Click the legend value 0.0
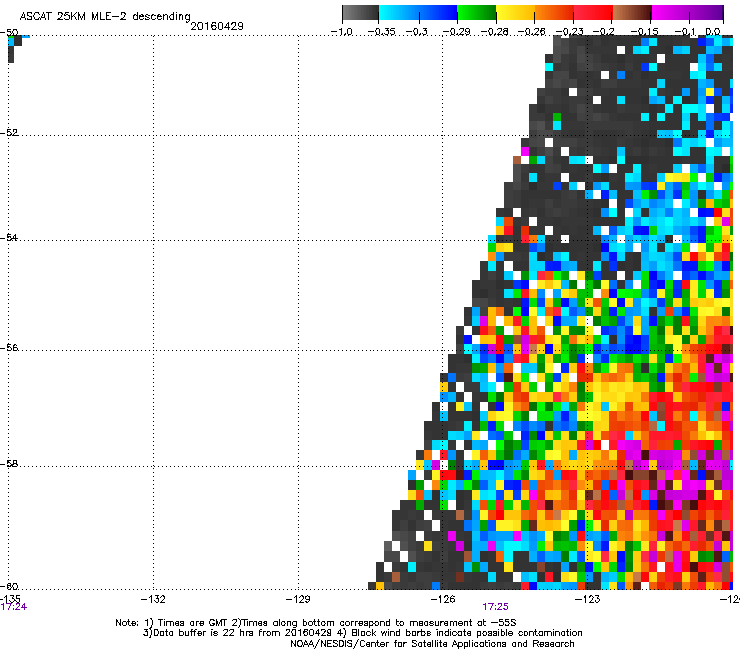Screen dimensions: 740x650 [x=713, y=32]
